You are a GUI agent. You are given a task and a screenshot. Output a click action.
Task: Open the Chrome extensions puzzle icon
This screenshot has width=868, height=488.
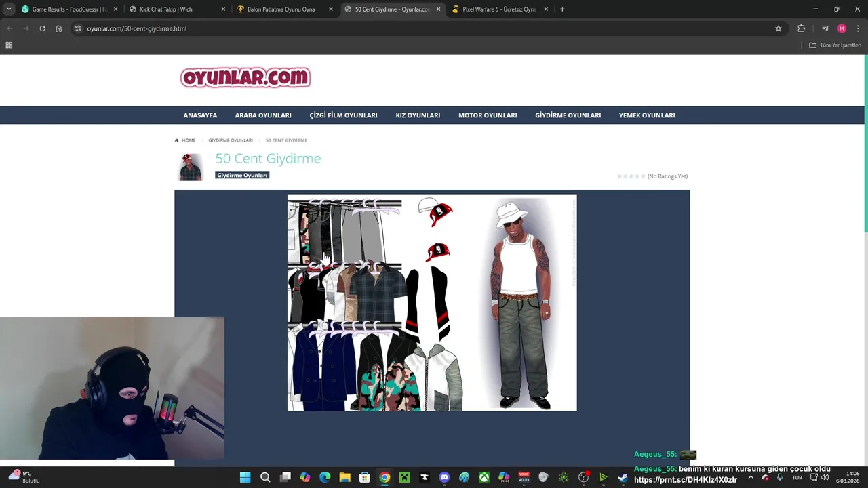coord(802,28)
